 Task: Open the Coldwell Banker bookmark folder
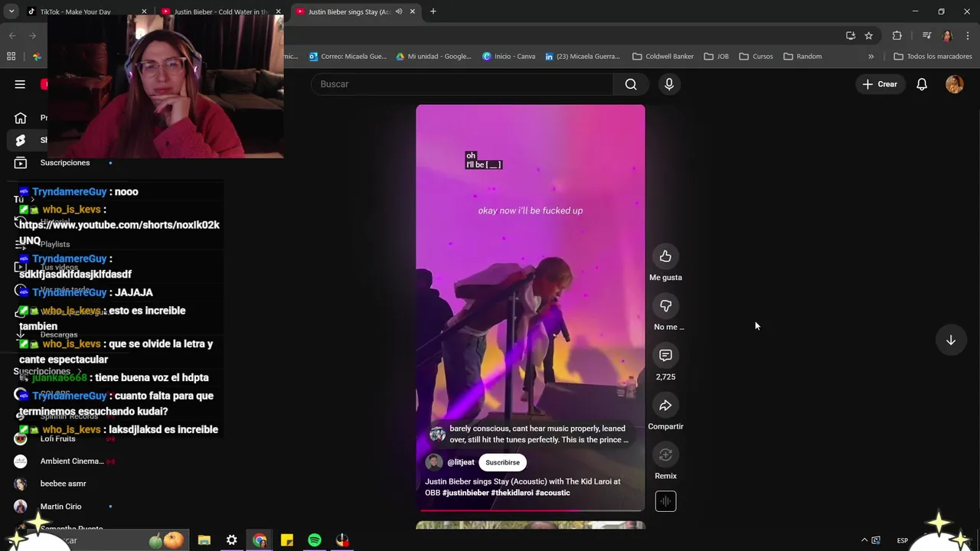point(663,56)
